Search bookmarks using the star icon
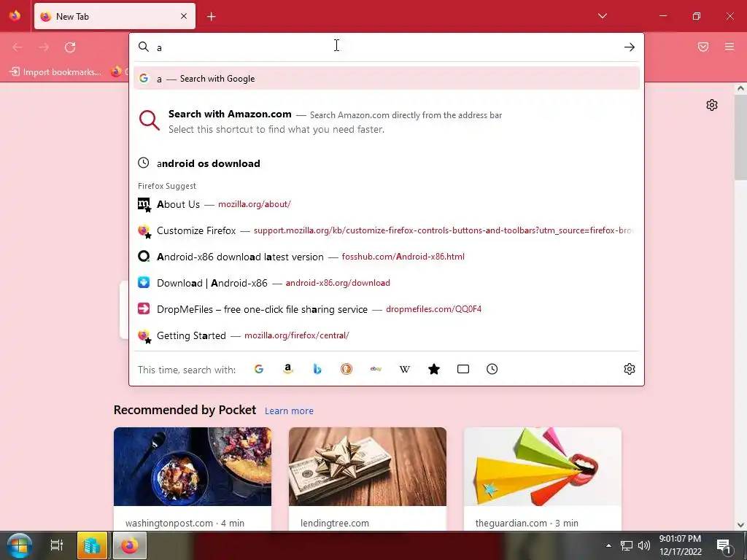747x560 pixels. (x=434, y=369)
